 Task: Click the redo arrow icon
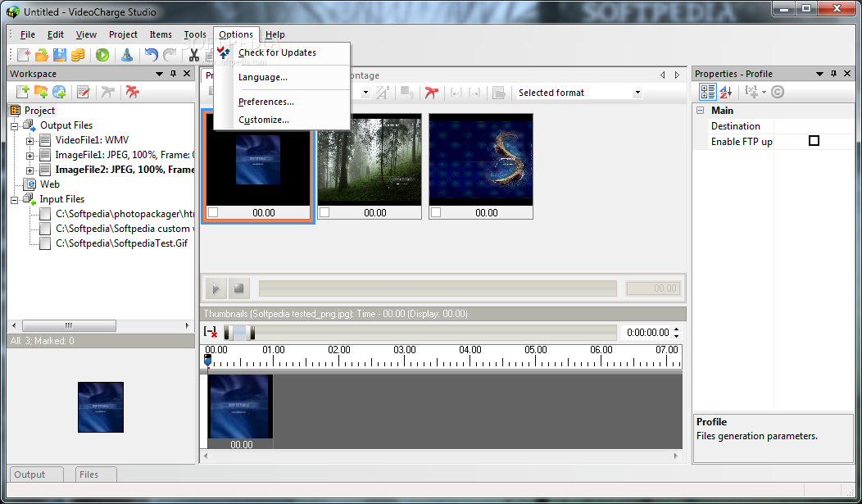(170, 55)
